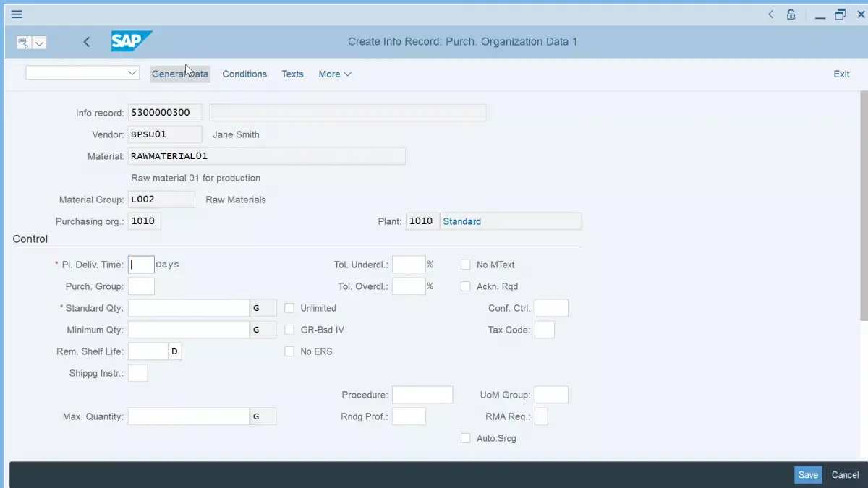868x488 pixels.
Task: Click the SAP logo
Action: 132,41
